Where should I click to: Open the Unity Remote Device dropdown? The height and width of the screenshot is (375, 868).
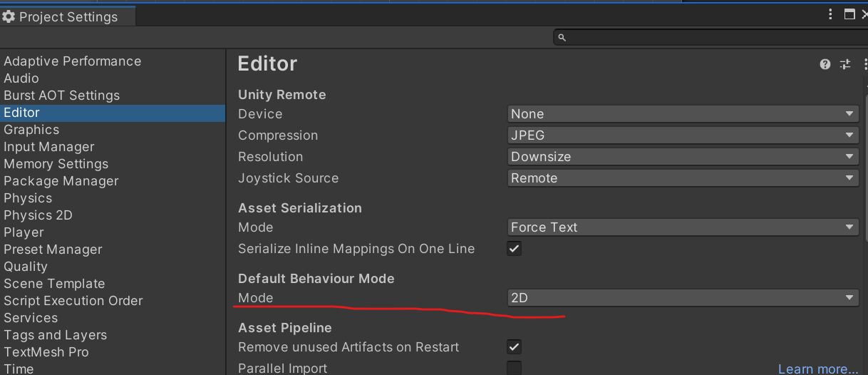683,114
